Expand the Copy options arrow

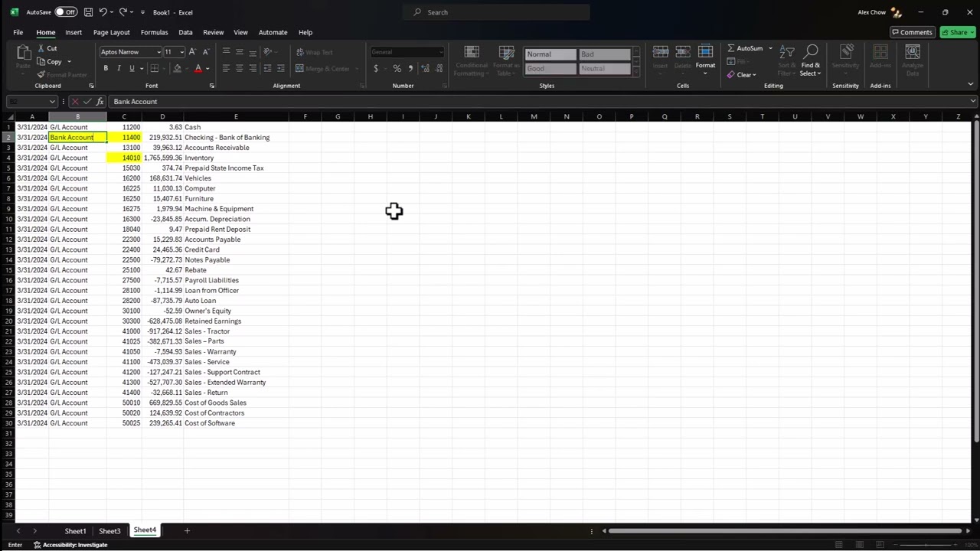pyautogui.click(x=69, y=61)
